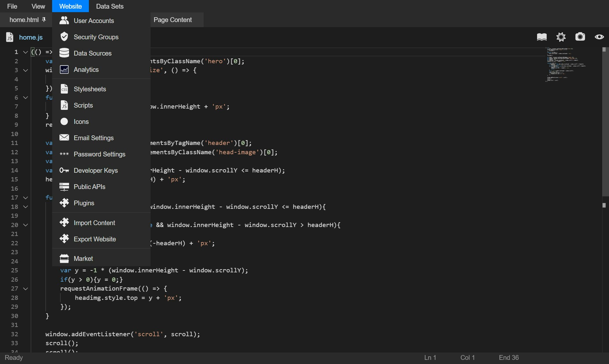Click the Security Groups shield icon
Image resolution: width=609 pixels, height=364 pixels.
click(64, 37)
